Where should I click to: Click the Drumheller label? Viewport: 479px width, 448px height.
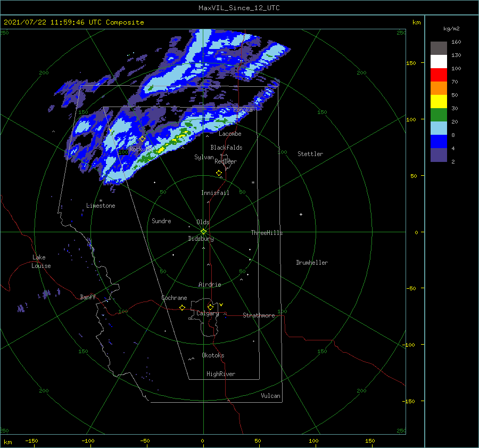pos(312,263)
